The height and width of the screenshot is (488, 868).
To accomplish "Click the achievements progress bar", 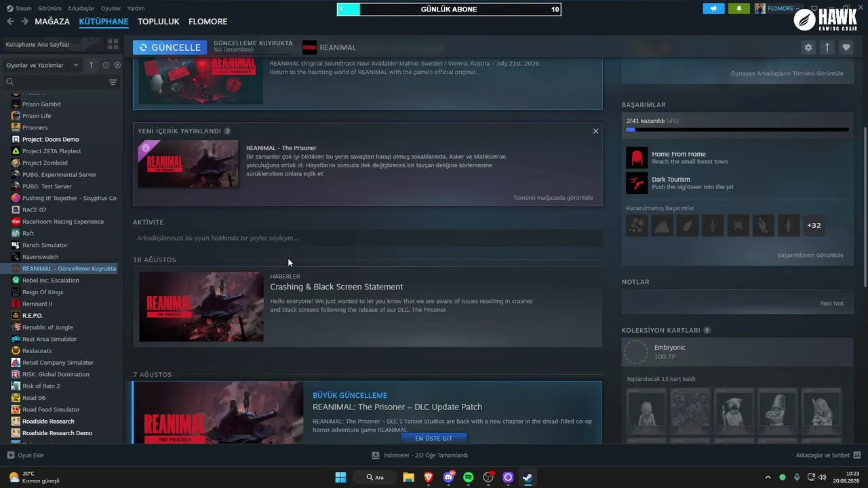I will (x=737, y=129).
